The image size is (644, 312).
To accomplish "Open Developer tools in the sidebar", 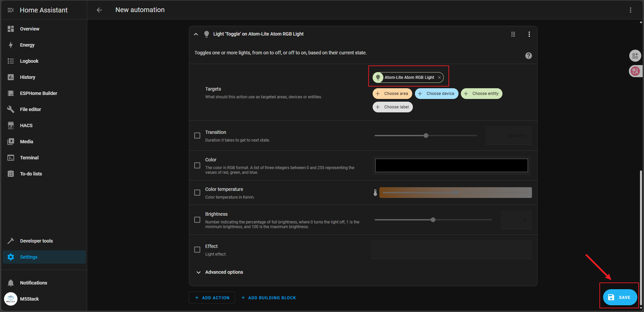I will pyautogui.click(x=44, y=241).
